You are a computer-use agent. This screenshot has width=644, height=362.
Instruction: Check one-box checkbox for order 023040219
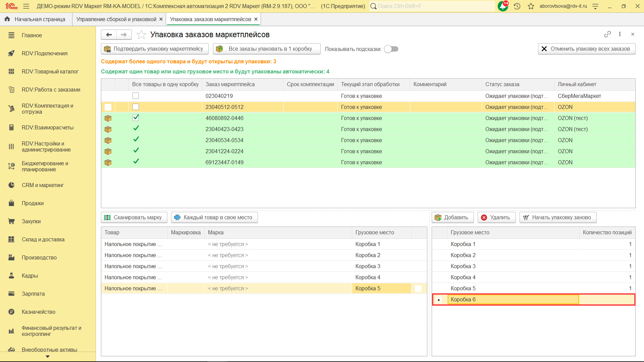136,96
